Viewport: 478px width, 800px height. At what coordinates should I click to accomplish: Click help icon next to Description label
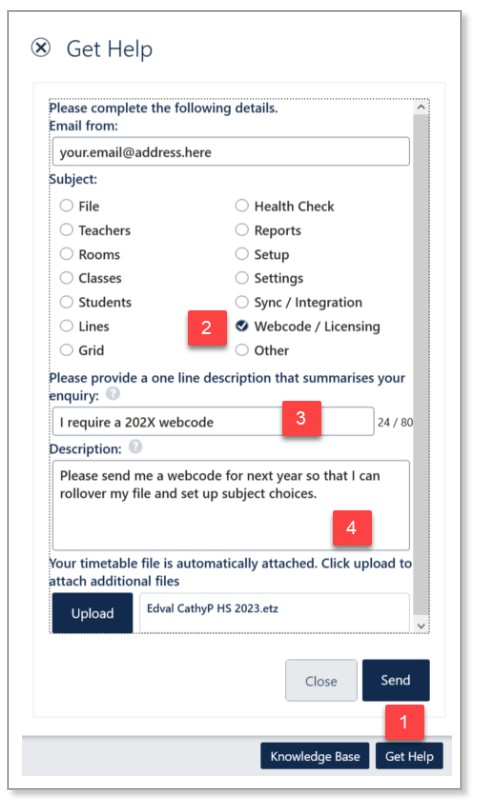click(135, 447)
